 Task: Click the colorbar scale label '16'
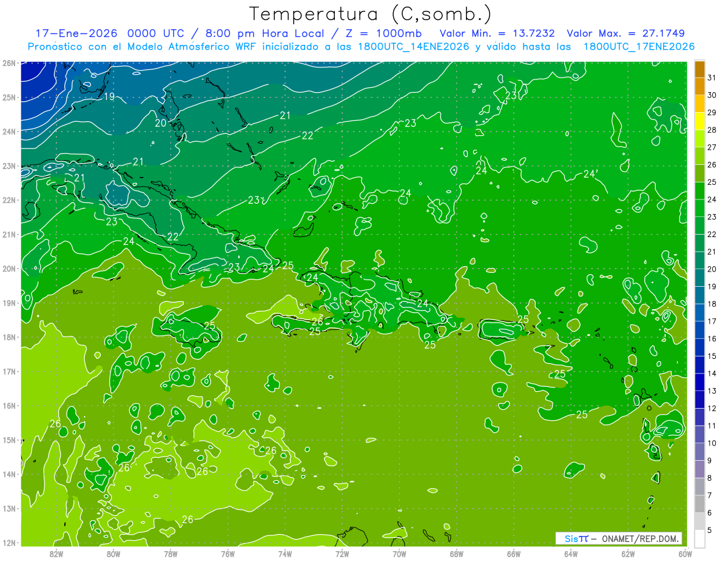point(712,339)
